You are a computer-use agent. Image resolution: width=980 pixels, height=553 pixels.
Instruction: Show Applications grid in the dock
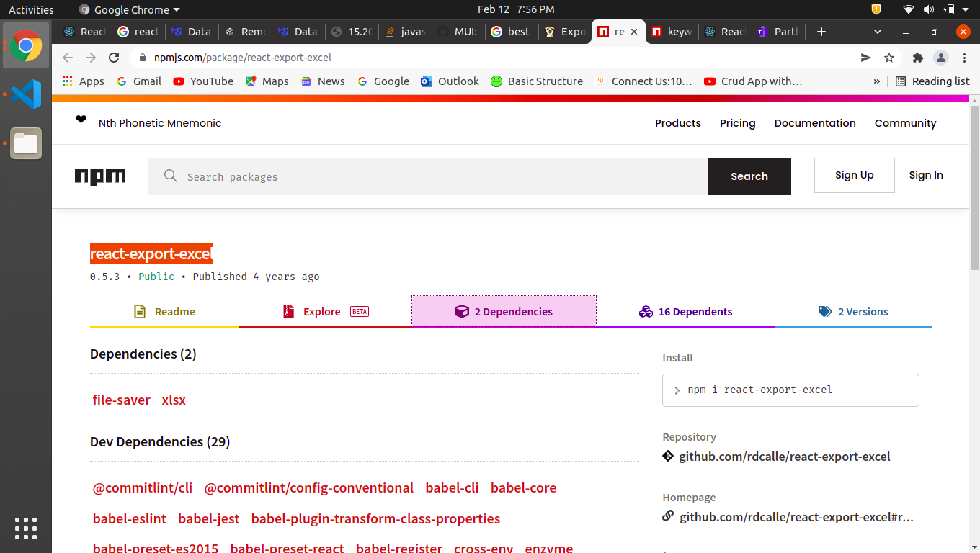pyautogui.click(x=26, y=529)
